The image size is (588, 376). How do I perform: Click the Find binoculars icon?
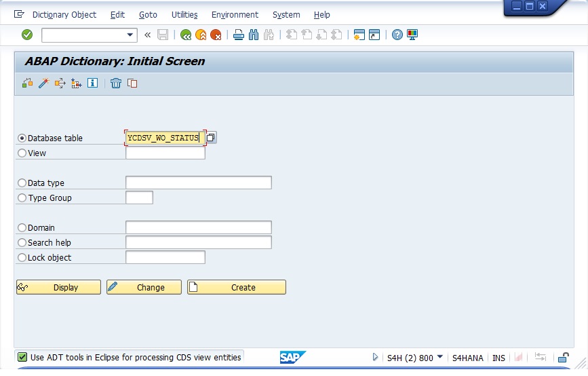254,35
